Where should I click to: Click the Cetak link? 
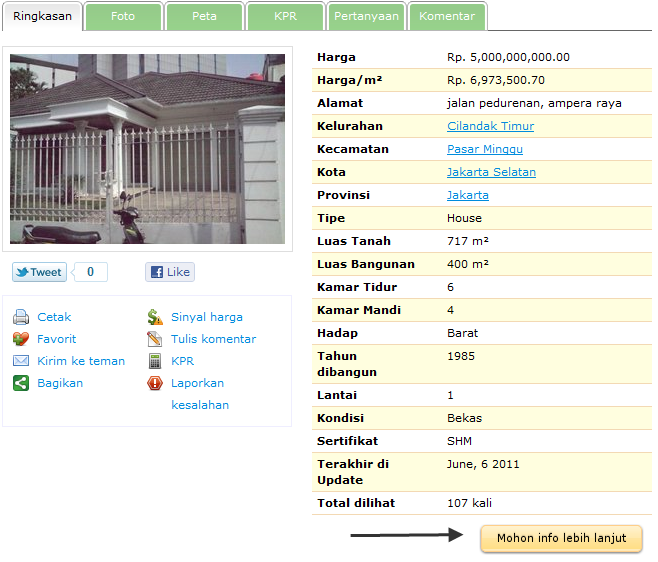pyautogui.click(x=55, y=318)
